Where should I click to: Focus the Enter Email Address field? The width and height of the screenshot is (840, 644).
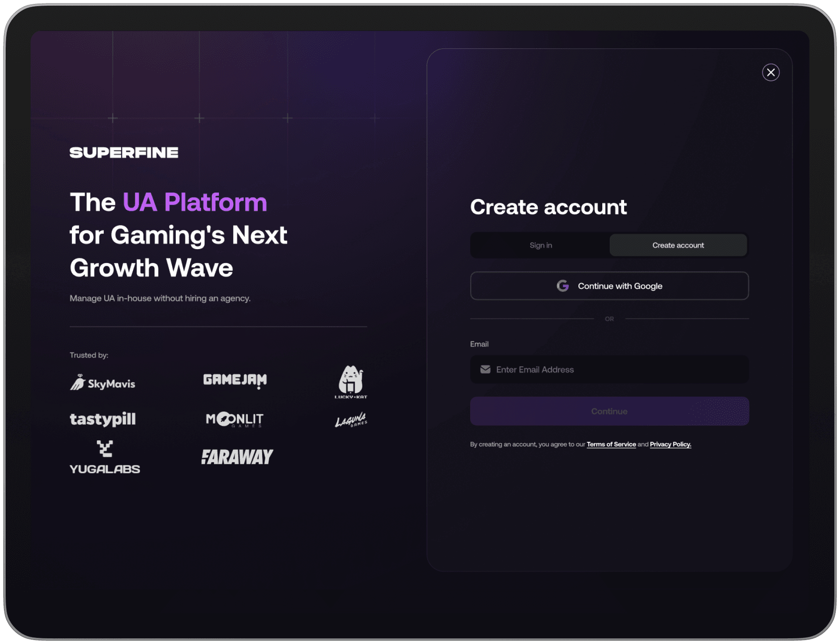tap(615, 370)
